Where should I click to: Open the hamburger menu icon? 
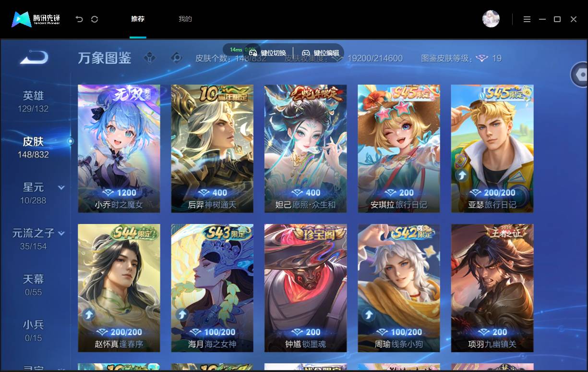527,19
